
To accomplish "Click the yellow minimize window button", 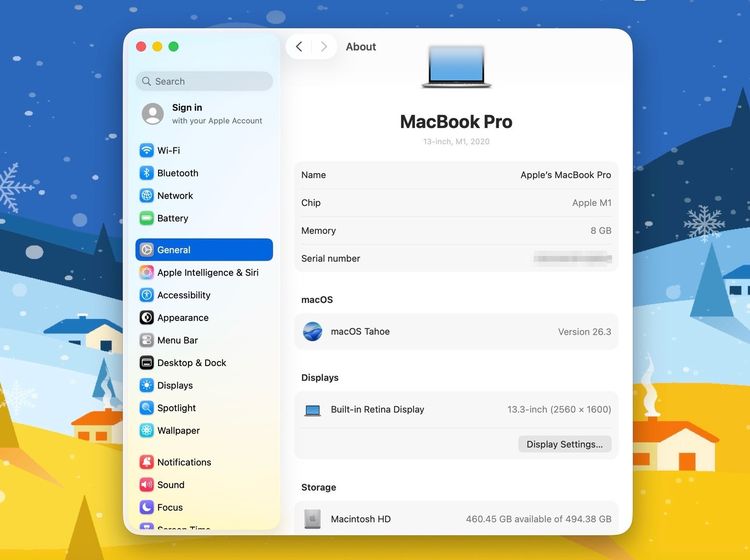I will pyautogui.click(x=157, y=46).
